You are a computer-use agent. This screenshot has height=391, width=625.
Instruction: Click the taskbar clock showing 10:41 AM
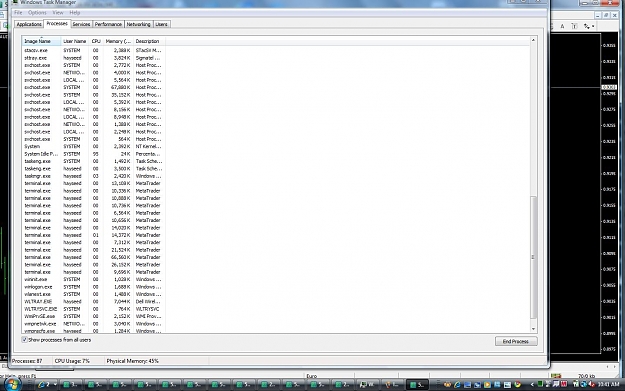pos(609,385)
